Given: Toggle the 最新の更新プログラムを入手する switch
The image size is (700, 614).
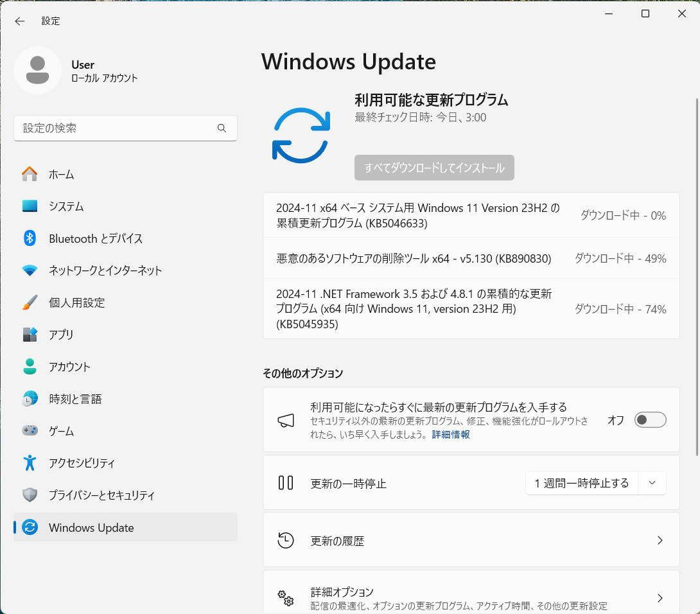Looking at the screenshot, I should tap(651, 420).
